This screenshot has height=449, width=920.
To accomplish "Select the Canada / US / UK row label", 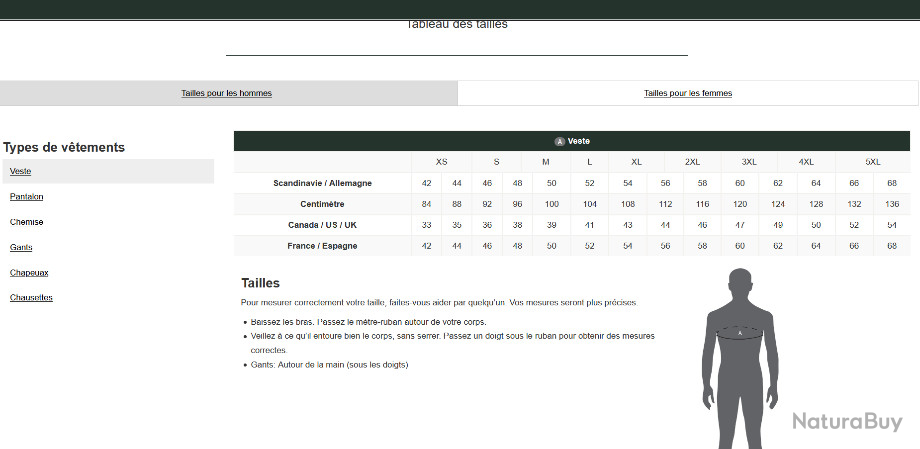I will (x=322, y=225).
